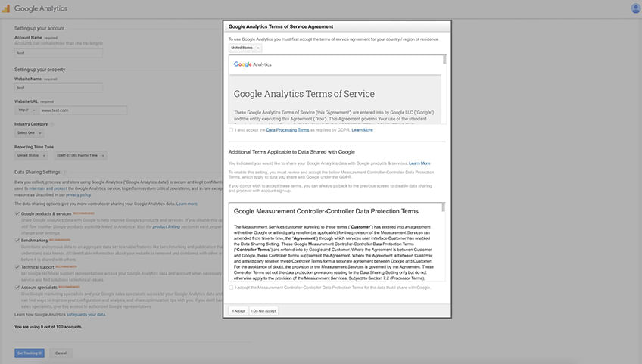This screenshot has width=642, height=364.
Task: Check the Data Processing Terms GDPR checkbox
Action: click(x=231, y=130)
